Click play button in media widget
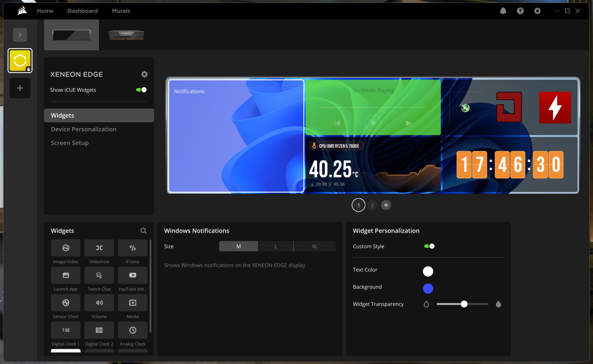This screenshot has height=364, width=593. pos(373,123)
